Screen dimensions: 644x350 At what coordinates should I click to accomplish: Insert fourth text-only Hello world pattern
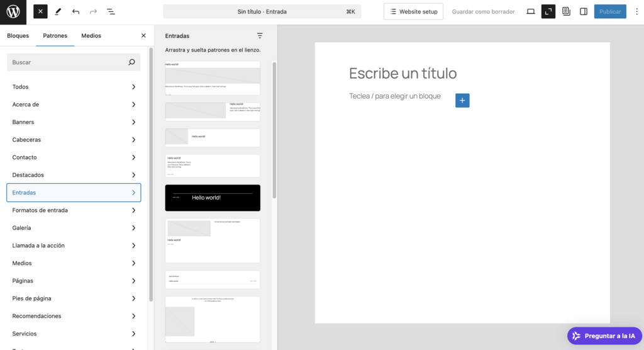click(213, 166)
